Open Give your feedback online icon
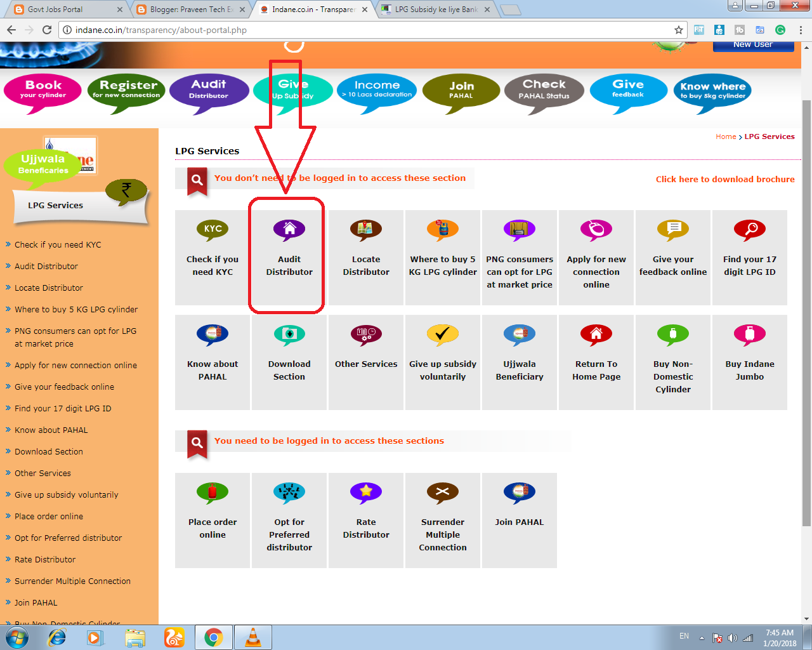 click(673, 230)
